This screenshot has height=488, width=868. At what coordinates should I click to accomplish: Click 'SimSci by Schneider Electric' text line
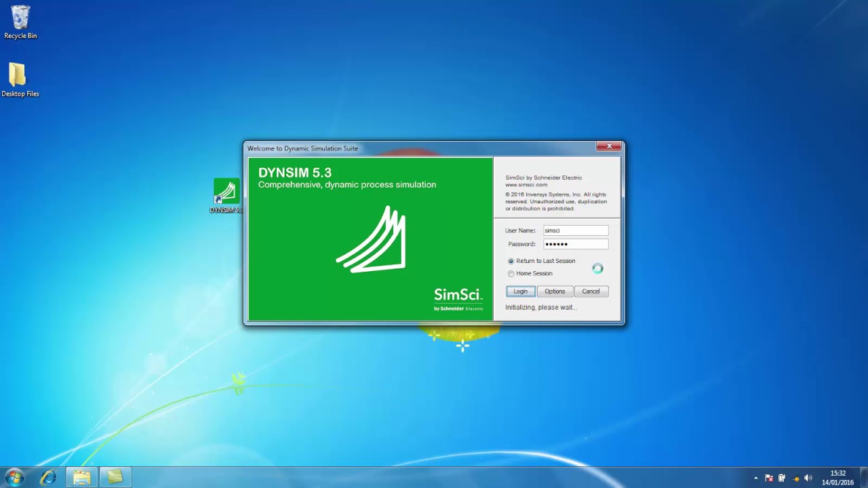pyautogui.click(x=544, y=178)
